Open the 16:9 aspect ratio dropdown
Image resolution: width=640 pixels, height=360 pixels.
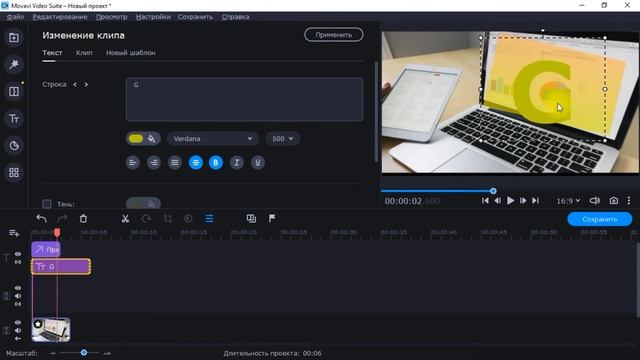tap(568, 201)
